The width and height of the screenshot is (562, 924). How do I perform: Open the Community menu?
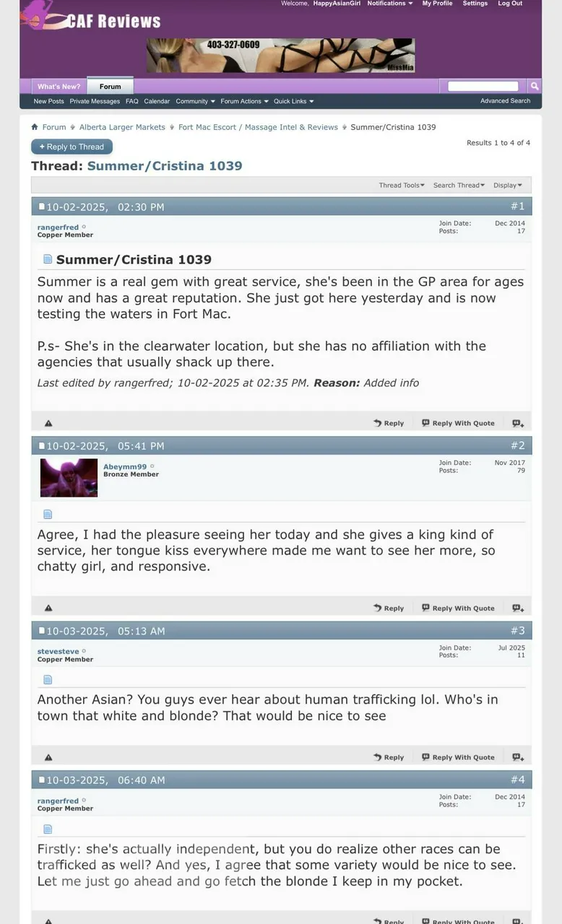[195, 102]
